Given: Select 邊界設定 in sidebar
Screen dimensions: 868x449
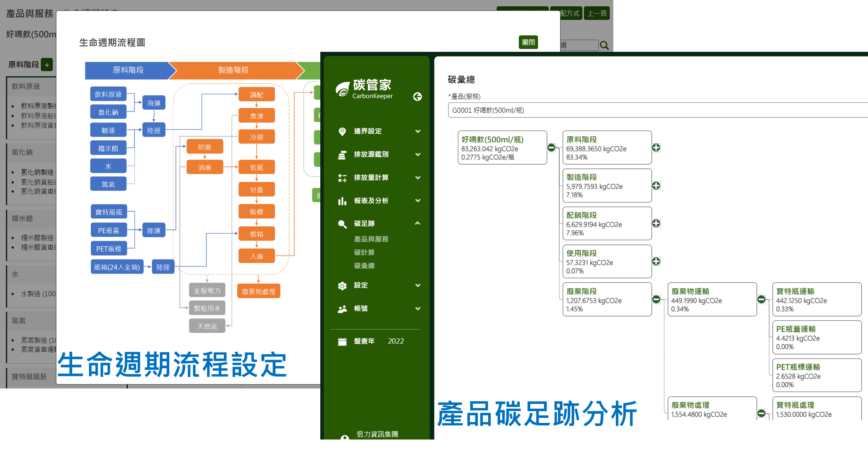Looking at the screenshot, I should [368, 131].
